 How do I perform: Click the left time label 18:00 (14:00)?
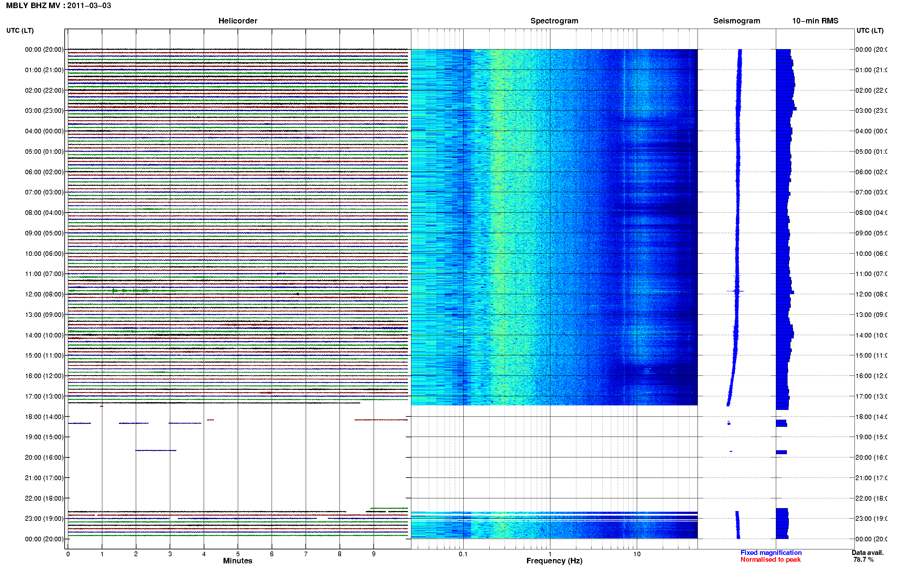pyautogui.click(x=44, y=417)
